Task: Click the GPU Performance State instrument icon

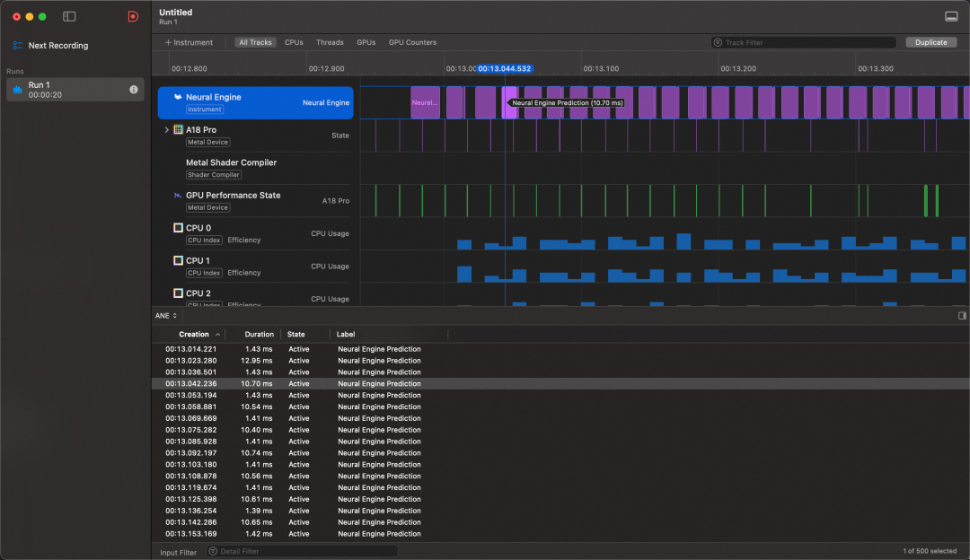Action: tap(176, 195)
